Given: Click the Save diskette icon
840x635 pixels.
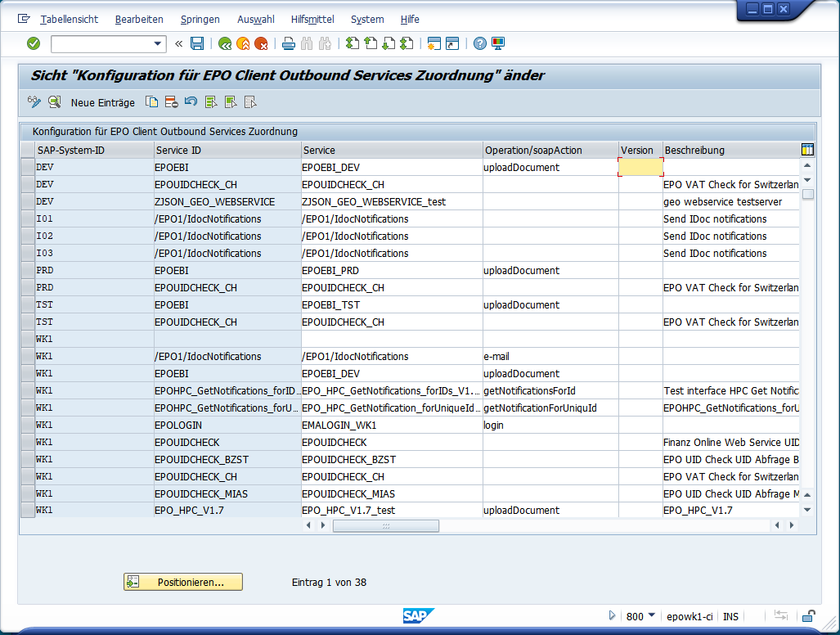Looking at the screenshot, I should (x=197, y=43).
